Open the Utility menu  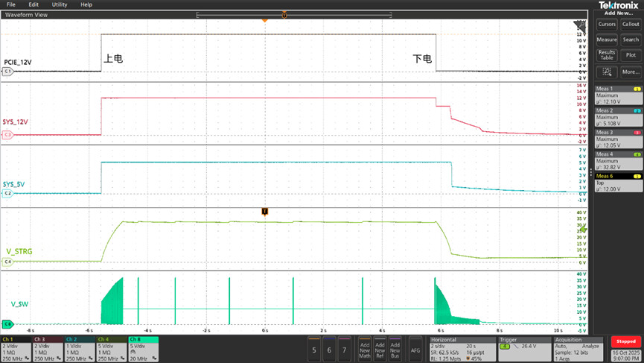click(60, 4)
